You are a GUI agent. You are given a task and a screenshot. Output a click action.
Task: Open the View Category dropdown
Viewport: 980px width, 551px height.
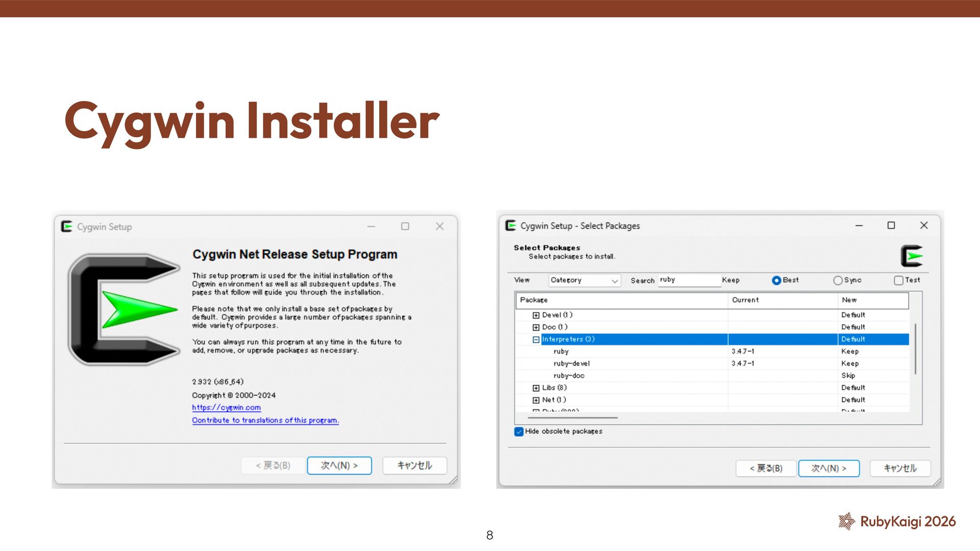click(x=584, y=281)
